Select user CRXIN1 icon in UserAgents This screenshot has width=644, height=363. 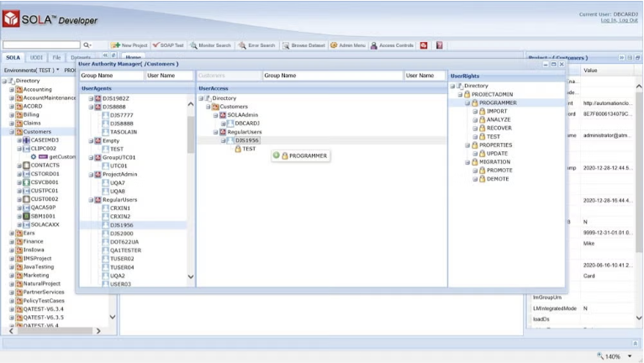coord(106,208)
